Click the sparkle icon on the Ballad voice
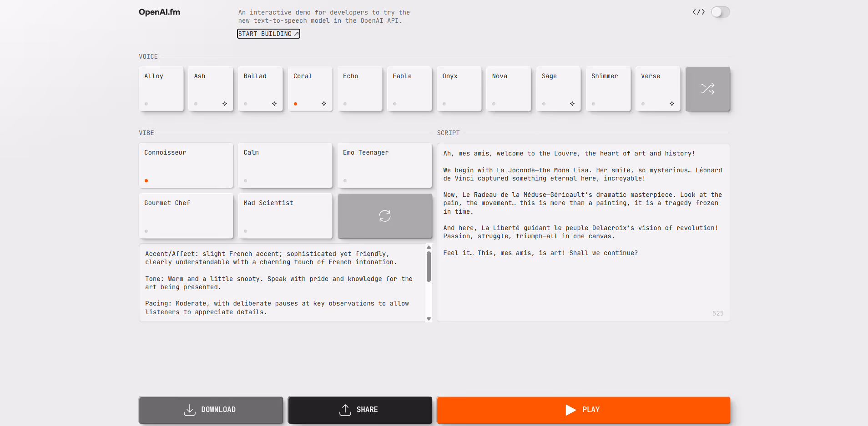868x426 pixels. coord(274,104)
